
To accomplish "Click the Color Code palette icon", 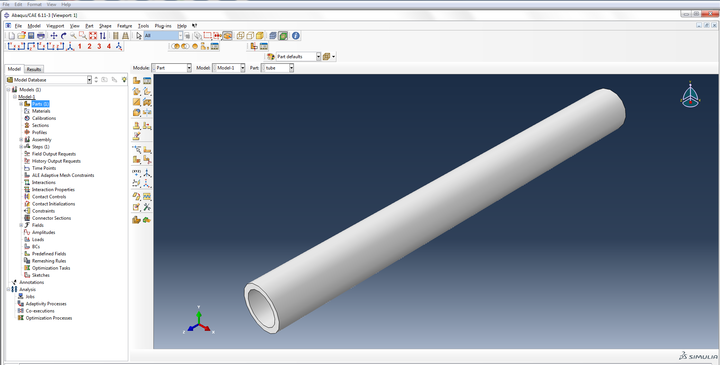I will pyautogui.click(x=270, y=56).
